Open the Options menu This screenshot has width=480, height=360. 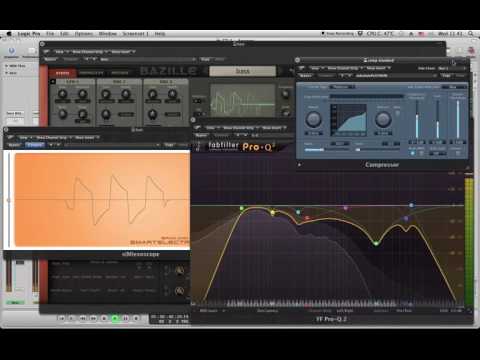click(84, 34)
